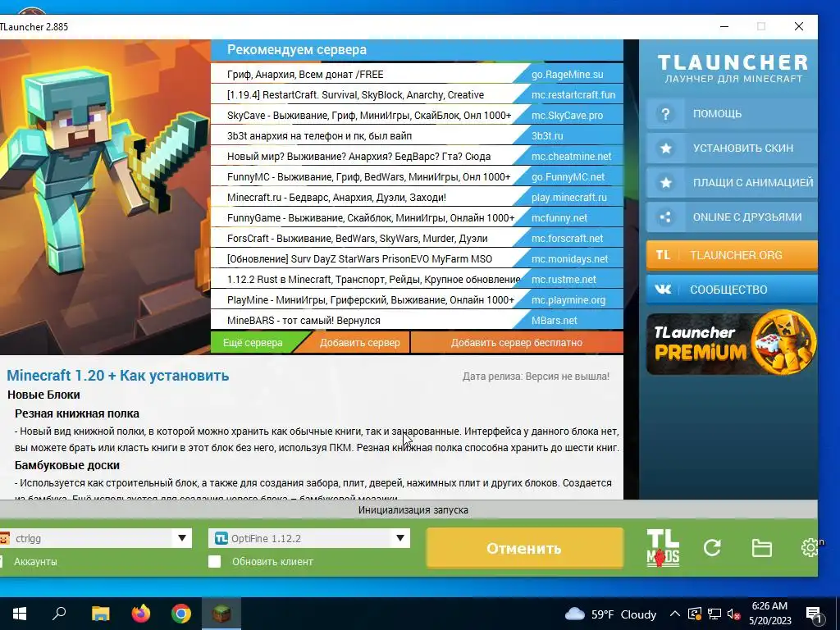Click the star icon beside Плащи с анимацией
840x630 pixels.
pyautogui.click(x=665, y=183)
